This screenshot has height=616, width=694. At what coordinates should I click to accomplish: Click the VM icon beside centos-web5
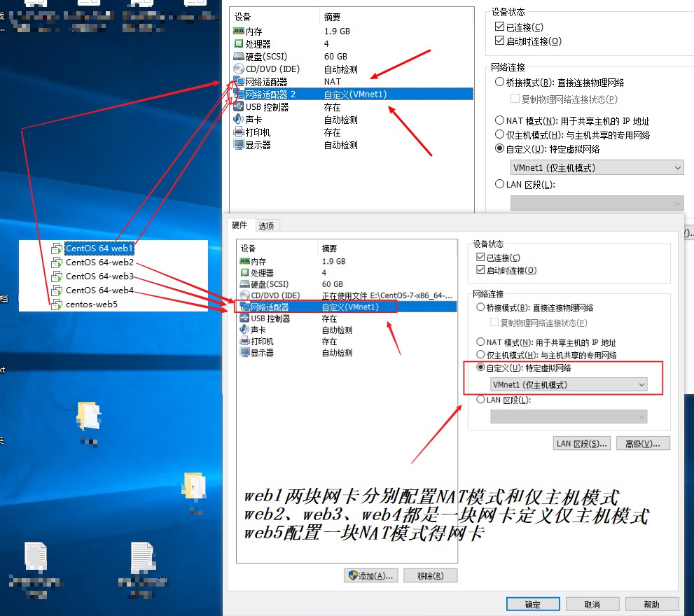coord(57,304)
